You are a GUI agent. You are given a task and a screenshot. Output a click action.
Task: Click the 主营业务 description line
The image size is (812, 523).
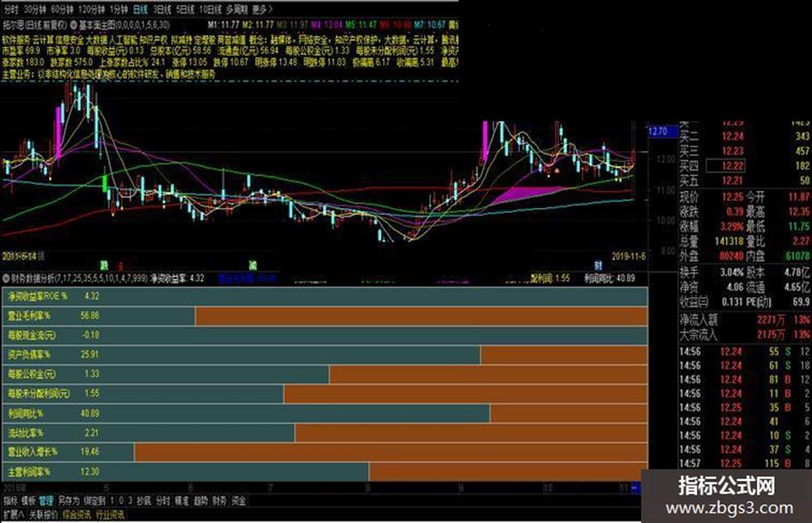109,75
